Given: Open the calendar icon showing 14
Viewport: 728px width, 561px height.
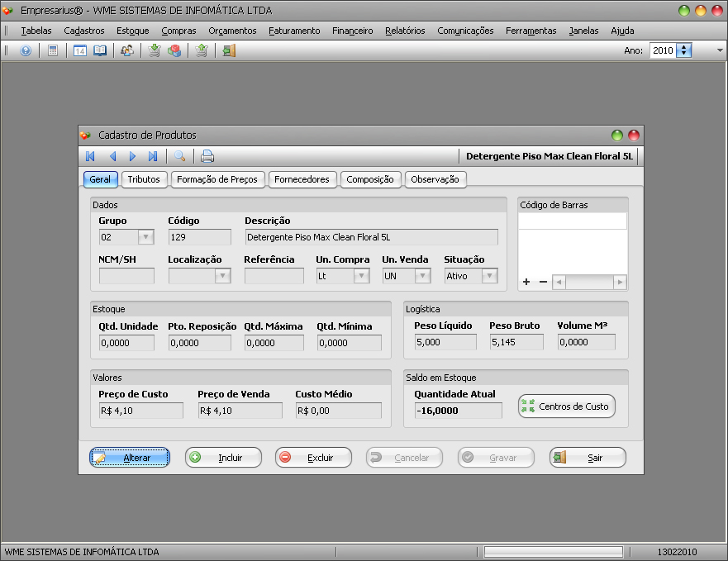Looking at the screenshot, I should (80, 50).
